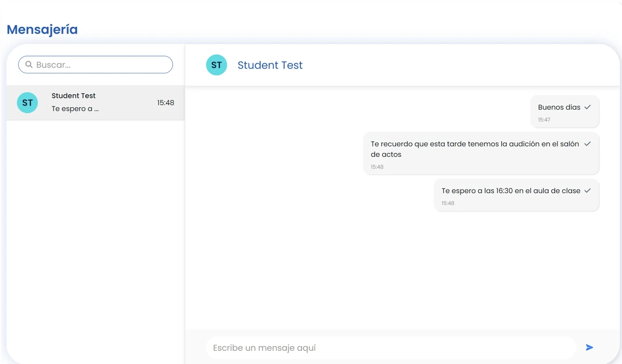Click the ST avatar in the chat header

click(217, 65)
